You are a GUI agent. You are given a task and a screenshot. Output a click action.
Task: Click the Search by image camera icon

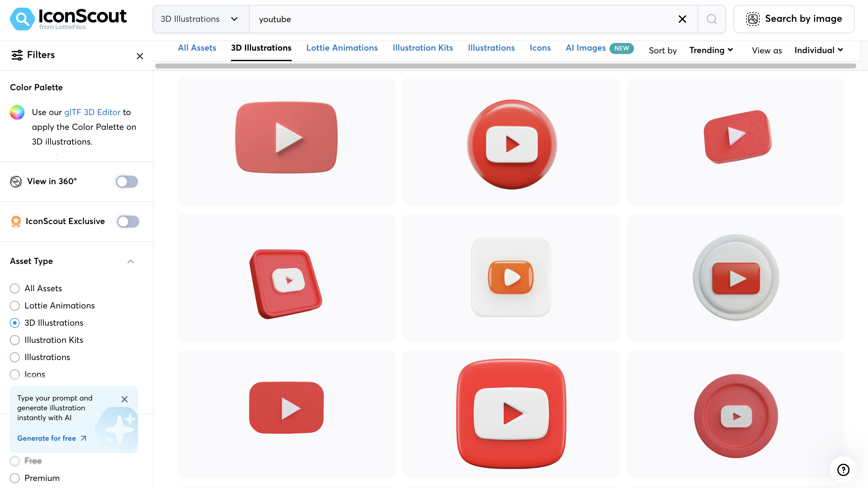[752, 19]
